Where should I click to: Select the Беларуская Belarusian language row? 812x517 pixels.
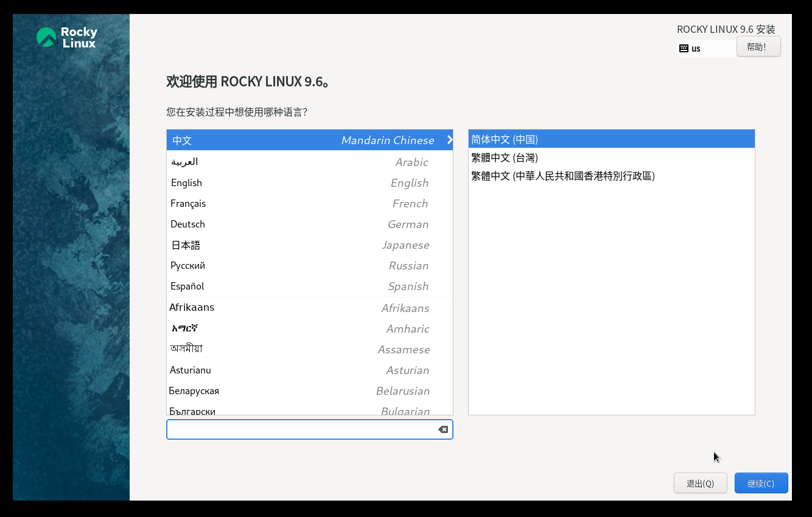click(x=310, y=390)
